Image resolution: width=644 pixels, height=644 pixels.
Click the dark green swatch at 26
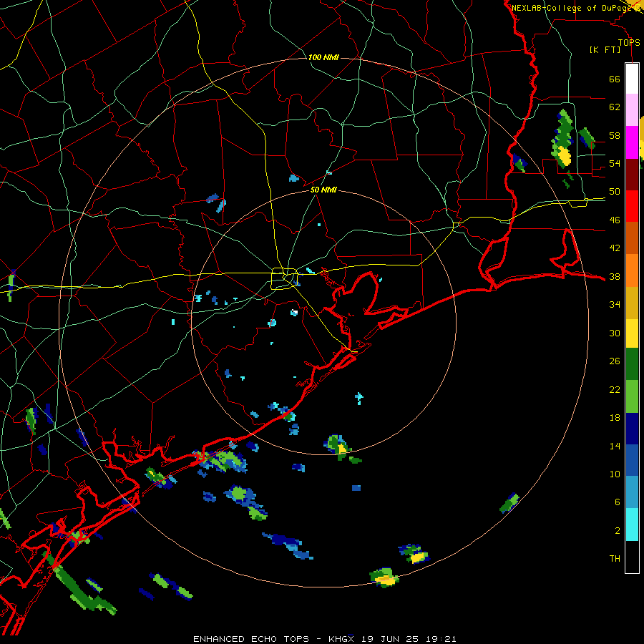(x=632, y=364)
